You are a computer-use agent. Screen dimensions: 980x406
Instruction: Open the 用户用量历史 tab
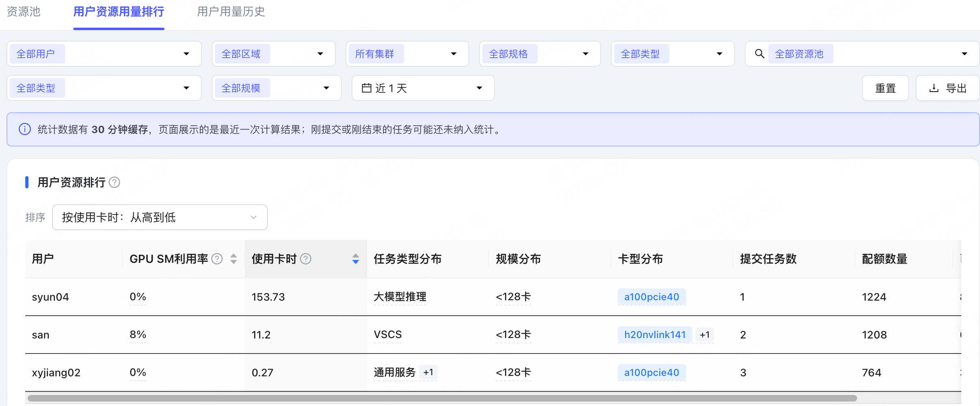pyautogui.click(x=231, y=11)
